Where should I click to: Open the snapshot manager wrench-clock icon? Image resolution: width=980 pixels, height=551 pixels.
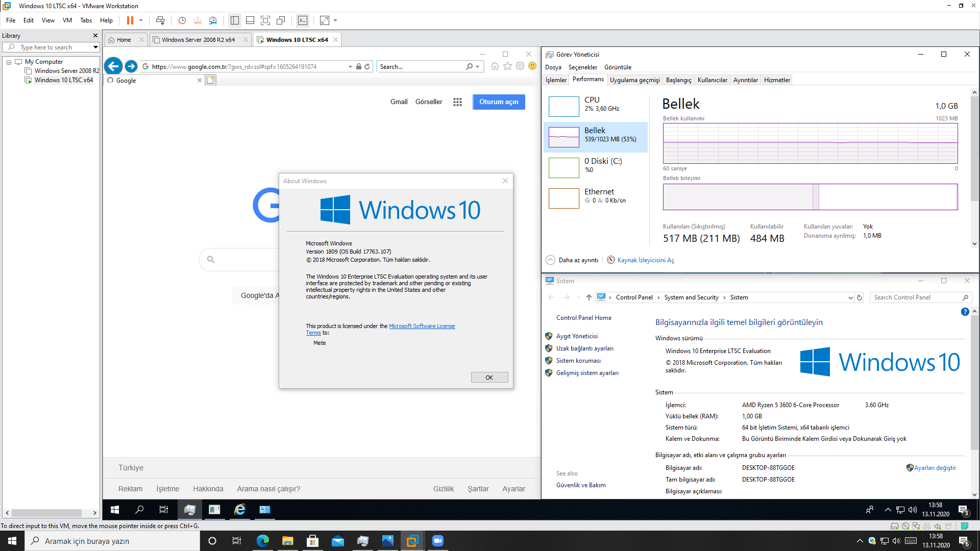[213, 20]
